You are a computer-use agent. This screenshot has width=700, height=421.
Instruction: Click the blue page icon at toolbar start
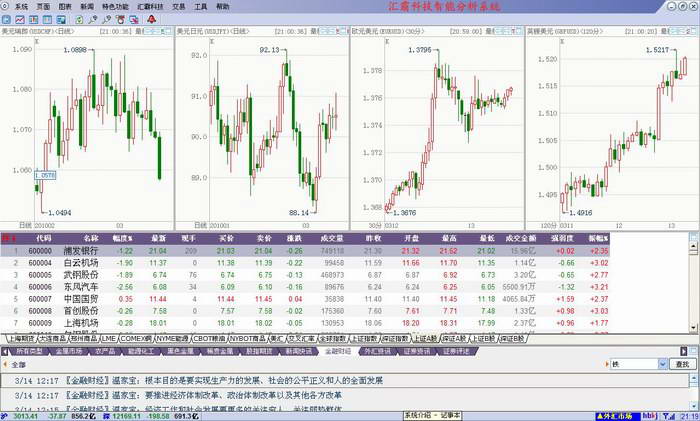coord(6,20)
